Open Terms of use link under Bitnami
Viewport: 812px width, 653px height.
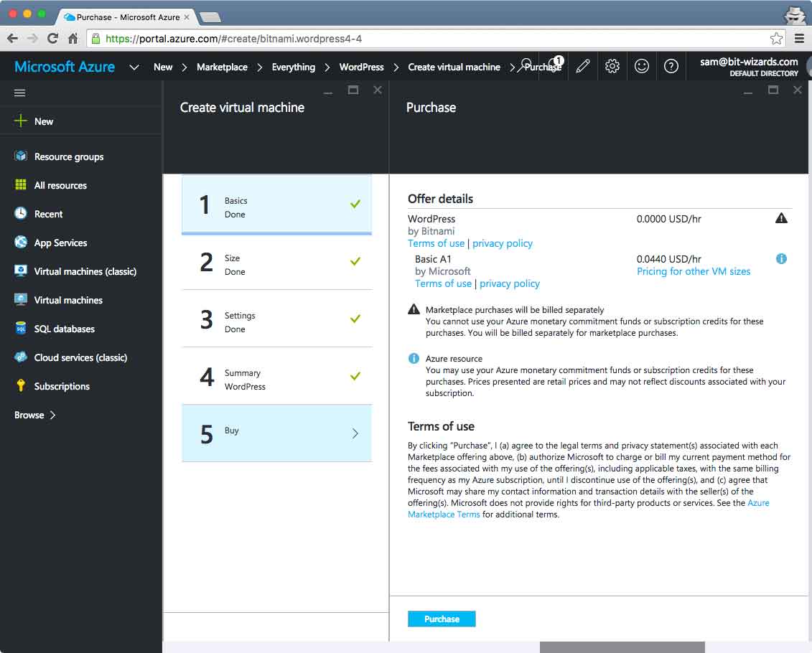tap(436, 243)
